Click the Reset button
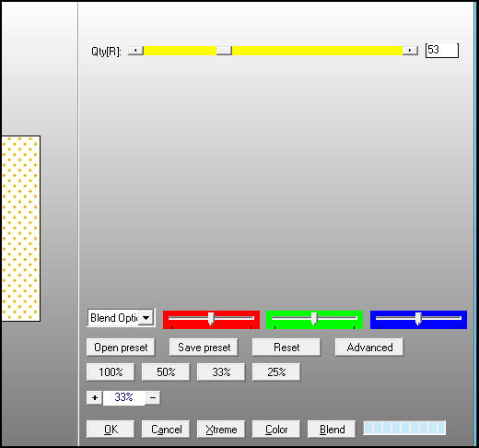Screen dimensions: 479x448 tap(286, 348)
